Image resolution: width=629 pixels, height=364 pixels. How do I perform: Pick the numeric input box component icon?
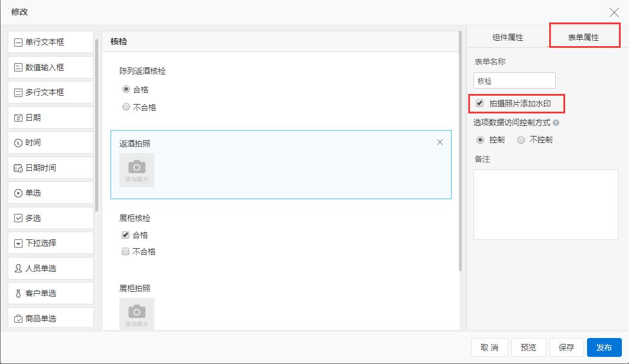(x=18, y=67)
